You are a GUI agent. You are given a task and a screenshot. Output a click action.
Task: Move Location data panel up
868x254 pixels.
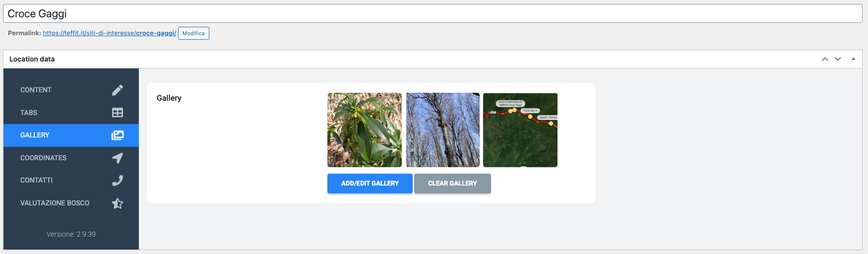(825, 59)
